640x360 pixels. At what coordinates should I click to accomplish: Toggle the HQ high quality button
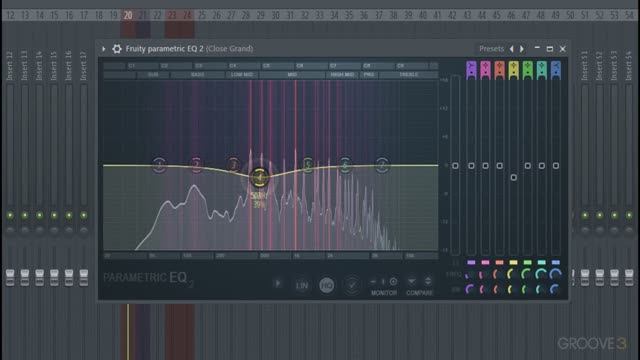pos(327,285)
